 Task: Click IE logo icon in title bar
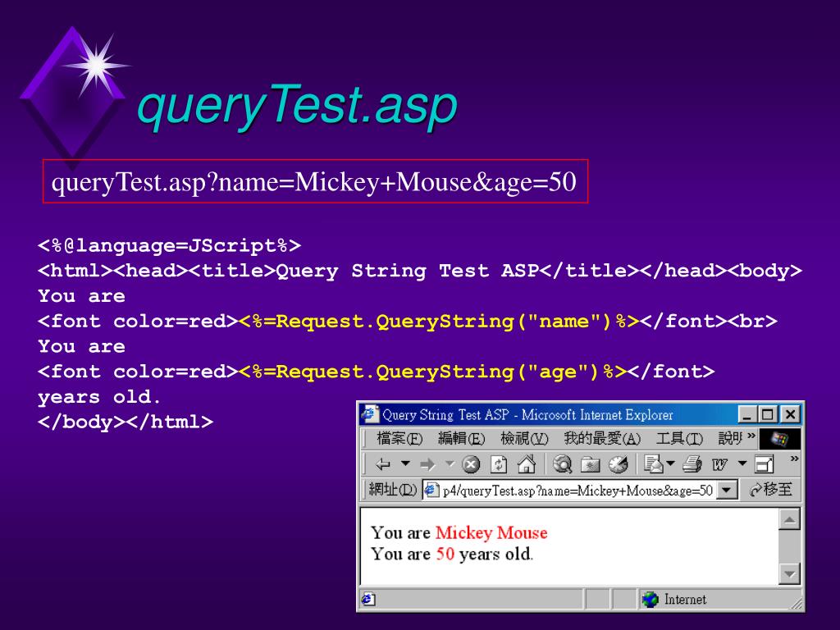coord(370,414)
